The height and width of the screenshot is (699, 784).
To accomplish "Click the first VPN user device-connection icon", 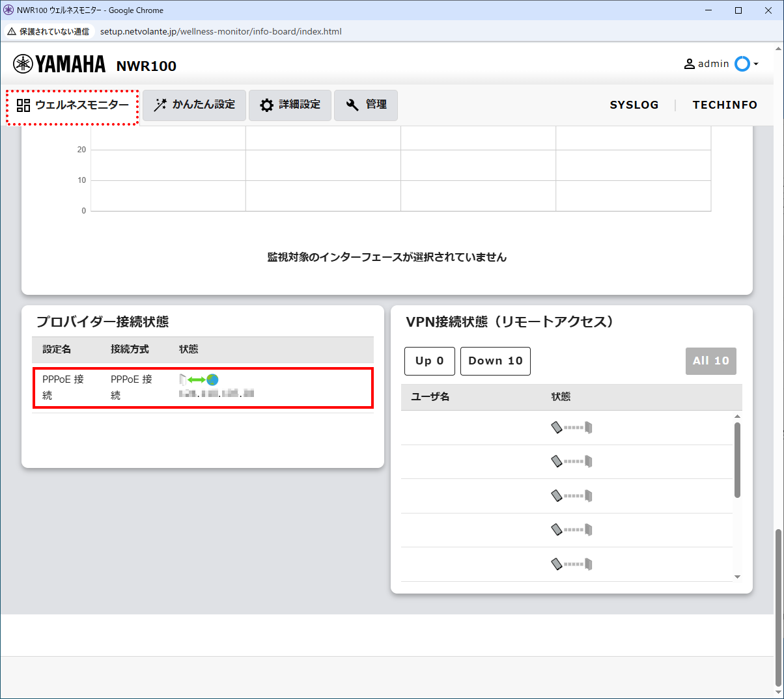I will [571, 428].
